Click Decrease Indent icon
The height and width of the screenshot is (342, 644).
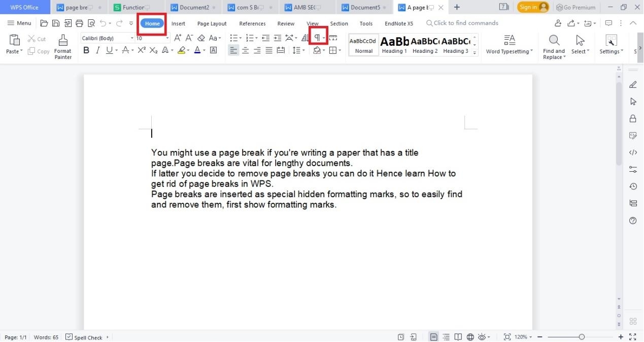[265, 38]
